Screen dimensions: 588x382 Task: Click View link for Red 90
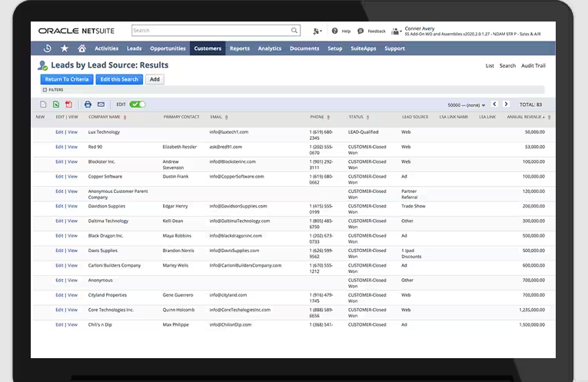click(72, 147)
